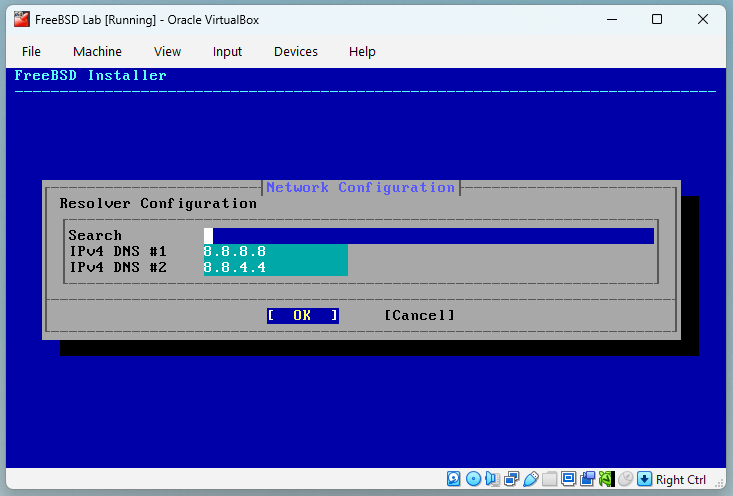This screenshot has width=733, height=496.
Task: Click the network adapters status icon
Action: 511,479
